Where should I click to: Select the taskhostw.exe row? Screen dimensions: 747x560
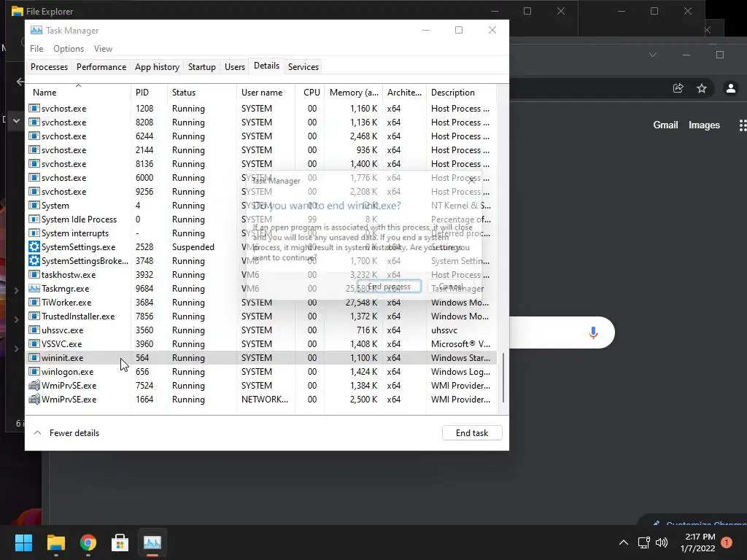(261, 275)
